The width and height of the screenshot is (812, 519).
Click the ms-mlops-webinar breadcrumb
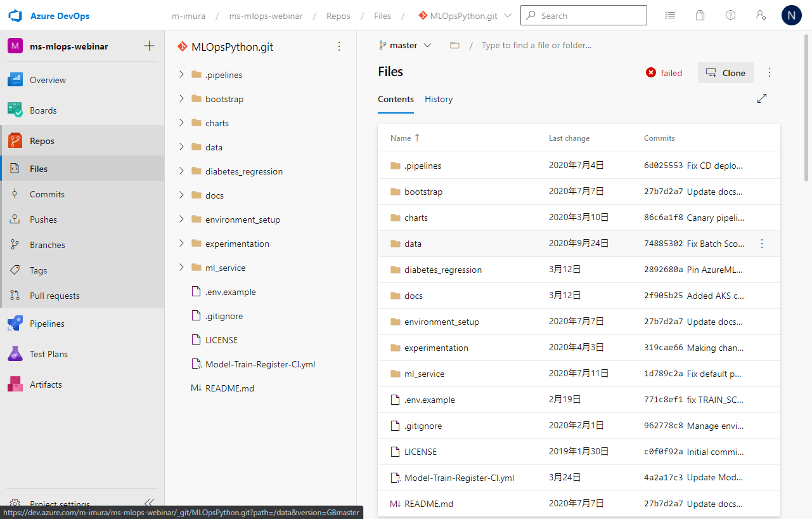[266, 16]
